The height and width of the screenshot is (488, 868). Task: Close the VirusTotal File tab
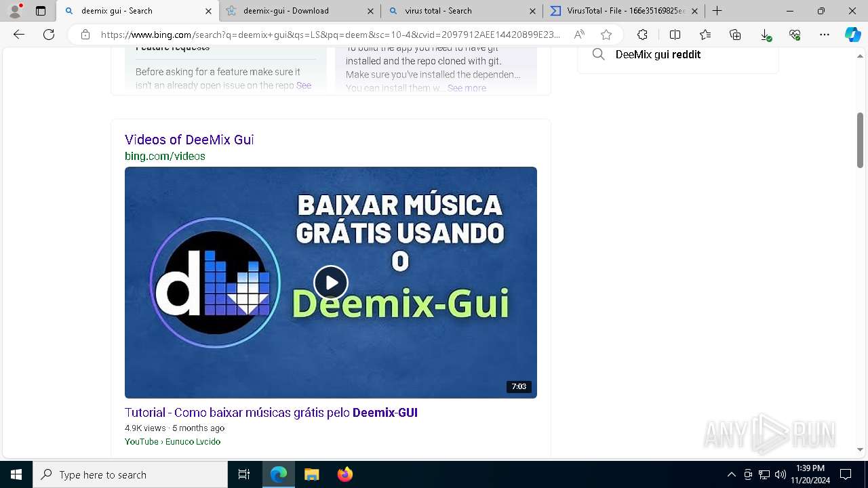click(694, 11)
